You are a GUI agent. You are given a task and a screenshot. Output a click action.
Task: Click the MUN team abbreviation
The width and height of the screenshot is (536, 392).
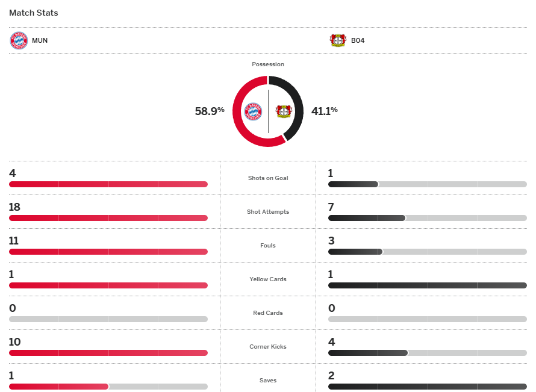[40, 41]
